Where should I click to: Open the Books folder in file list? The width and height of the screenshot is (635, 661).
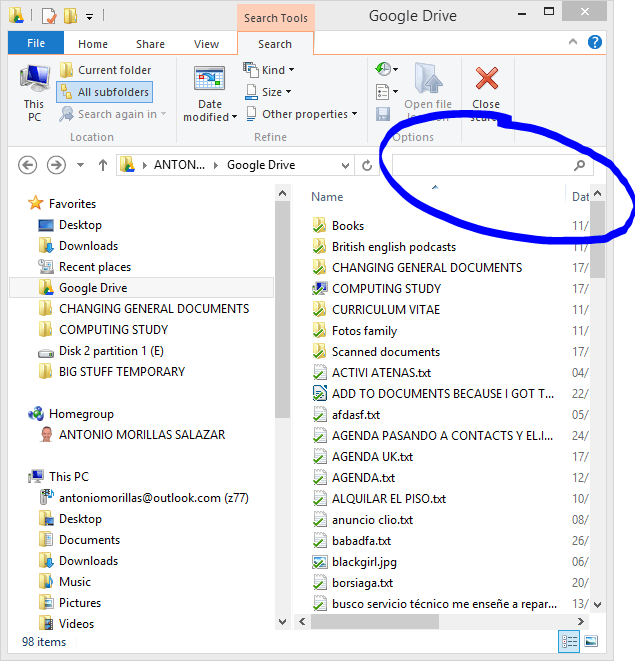pos(347,226)
